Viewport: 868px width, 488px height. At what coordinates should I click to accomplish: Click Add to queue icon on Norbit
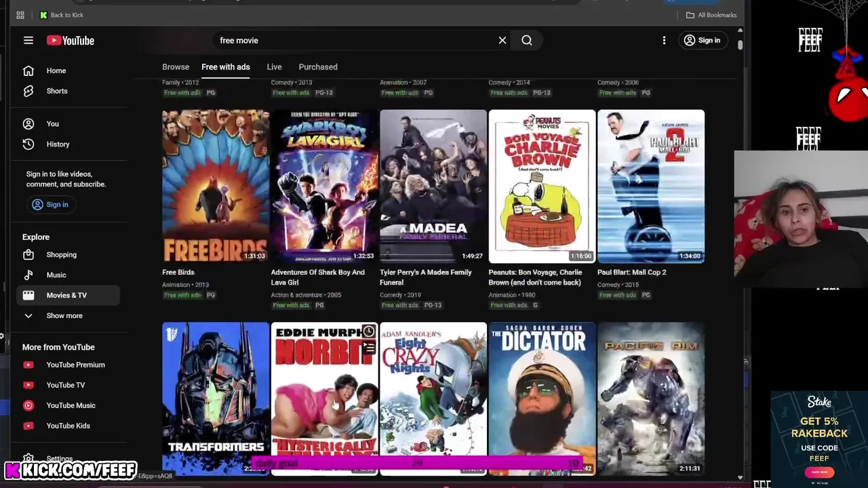click(x=368, y=348)
